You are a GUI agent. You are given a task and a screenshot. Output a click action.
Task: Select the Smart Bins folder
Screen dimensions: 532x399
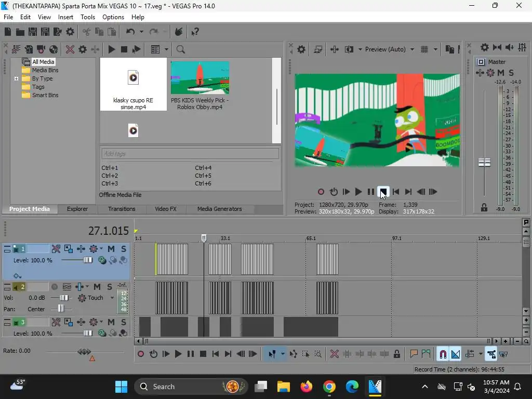[x=45, y=96]
